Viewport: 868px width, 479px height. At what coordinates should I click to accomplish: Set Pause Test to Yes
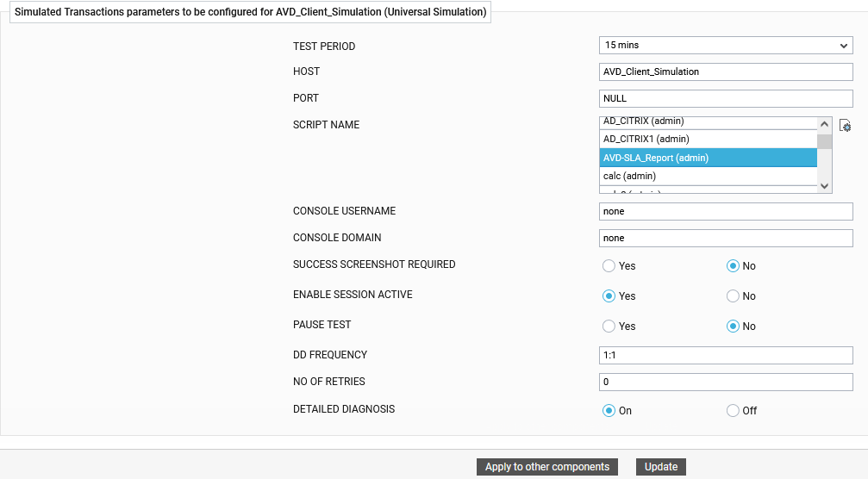[x=609, y=327]
